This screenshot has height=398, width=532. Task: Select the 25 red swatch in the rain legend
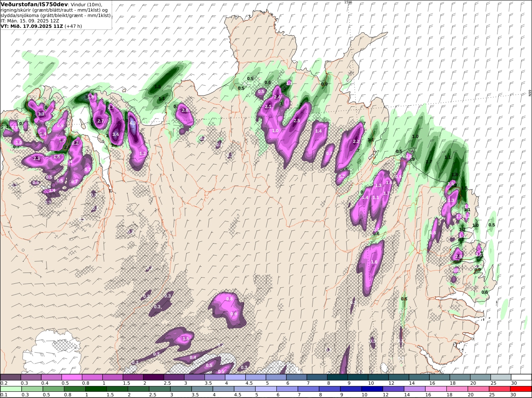pos(499,389)
